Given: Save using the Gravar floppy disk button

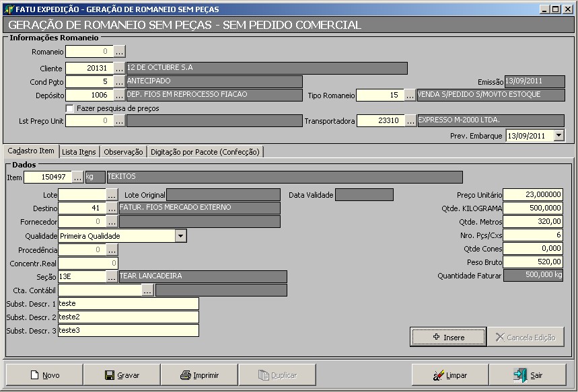Looking at the screenshot, I should pos(122,375).
